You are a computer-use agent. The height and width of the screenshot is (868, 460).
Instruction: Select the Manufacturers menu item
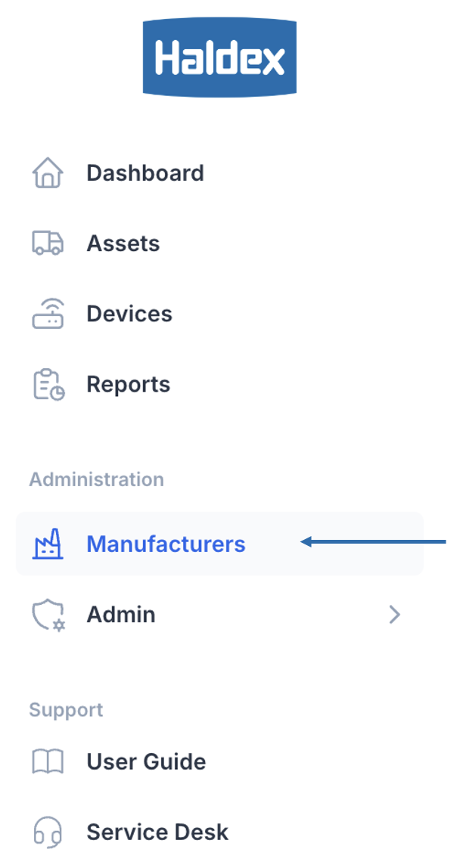[166, 544]
